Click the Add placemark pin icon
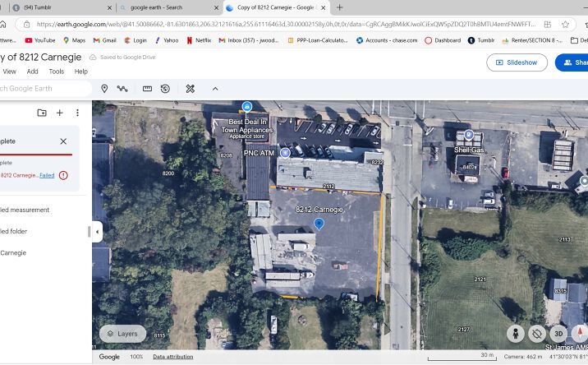This screenshot has width=588, height=365. tap(104, 89)
